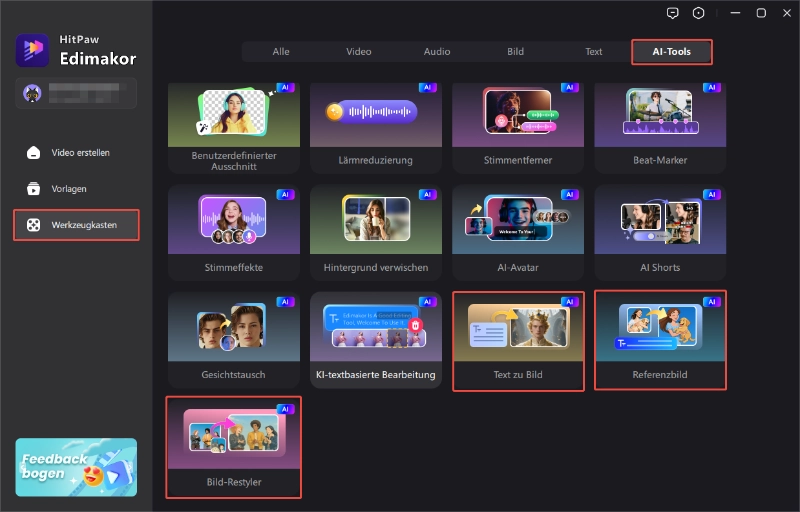Image resolution: width=800 pixels, height=512 pixels.
Task: Open the feedback message icon in title bar
Action: coord(672,13)
